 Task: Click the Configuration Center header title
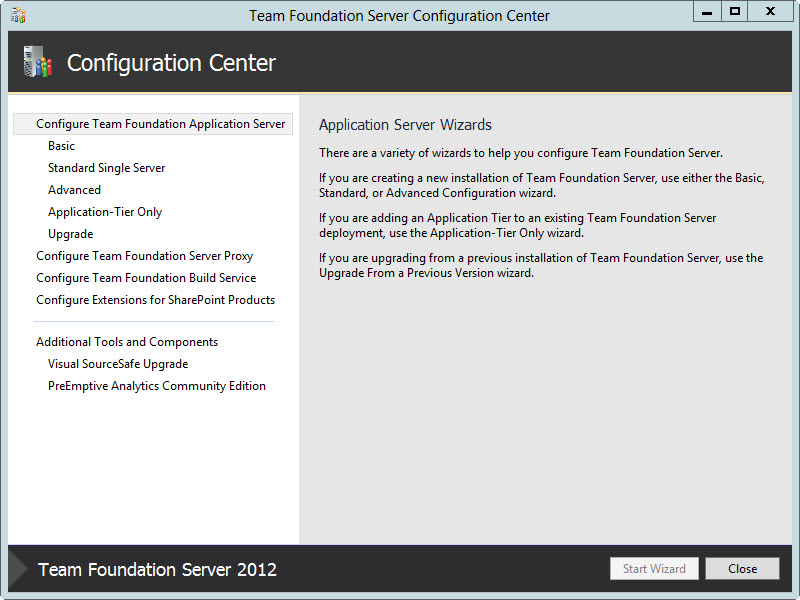pos(171,63)
